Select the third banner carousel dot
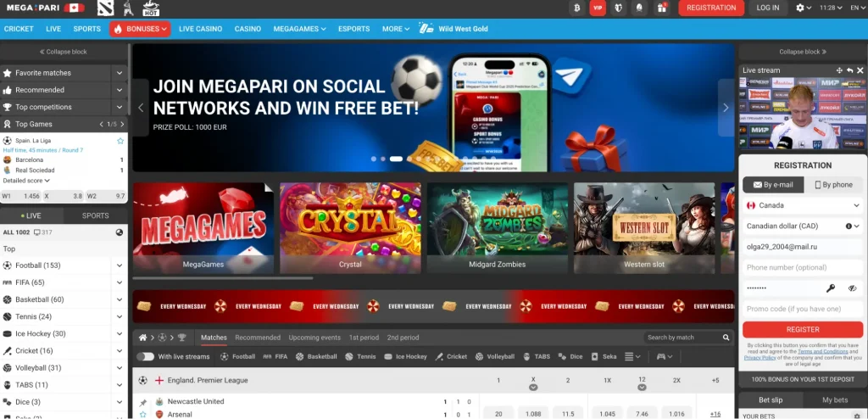 (394, 159)
